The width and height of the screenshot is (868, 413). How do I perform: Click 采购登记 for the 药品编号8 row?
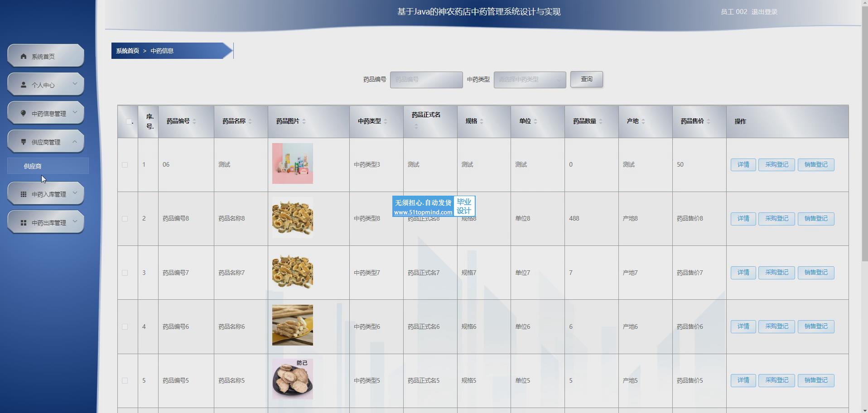(x=776, y=219)
